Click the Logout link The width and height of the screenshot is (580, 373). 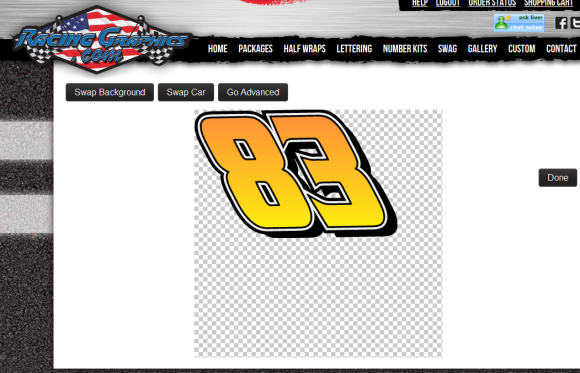448,3
